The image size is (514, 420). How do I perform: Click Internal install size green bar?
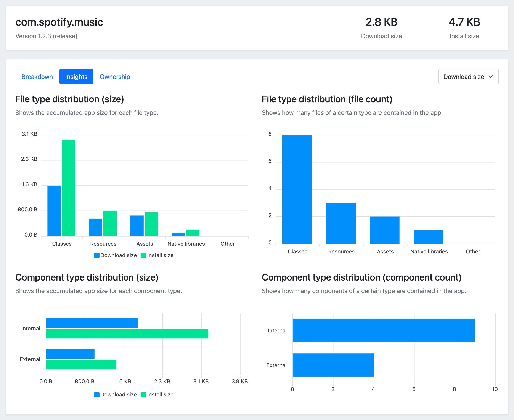coord(127,334)
